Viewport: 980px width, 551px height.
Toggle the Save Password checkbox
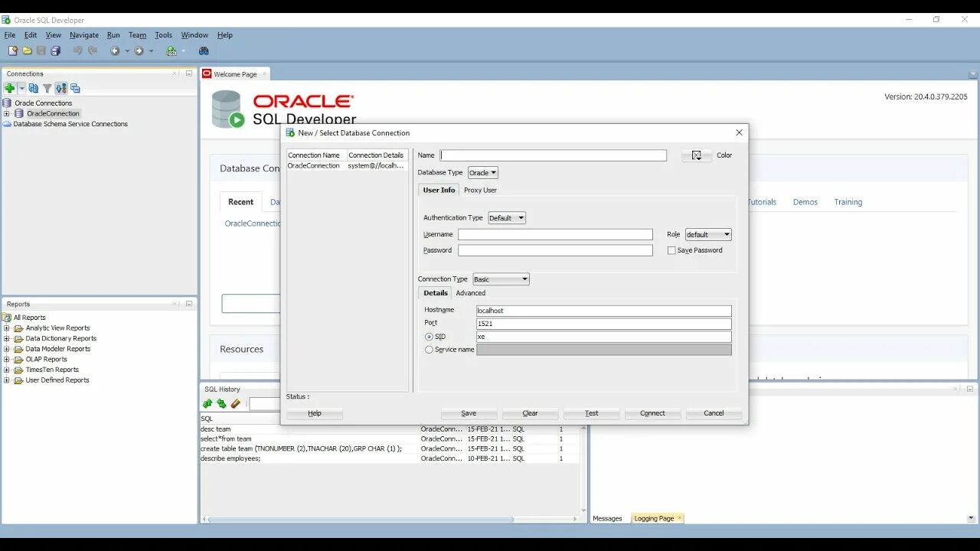pos(671,250)
